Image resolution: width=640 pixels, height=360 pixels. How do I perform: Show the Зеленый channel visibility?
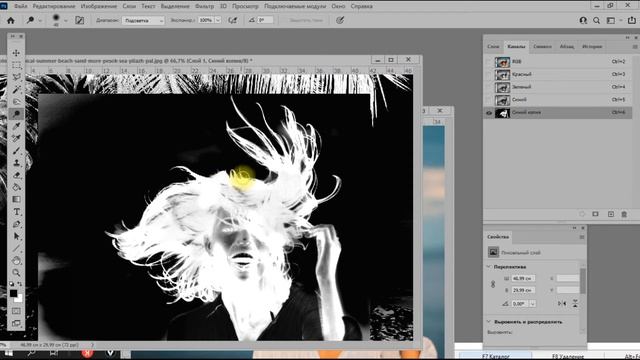[489, 87]
